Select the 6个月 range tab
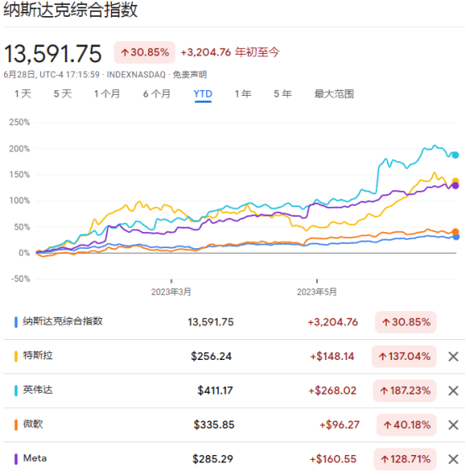This screenshot has width=466, height=476. [x=156, y=94]
